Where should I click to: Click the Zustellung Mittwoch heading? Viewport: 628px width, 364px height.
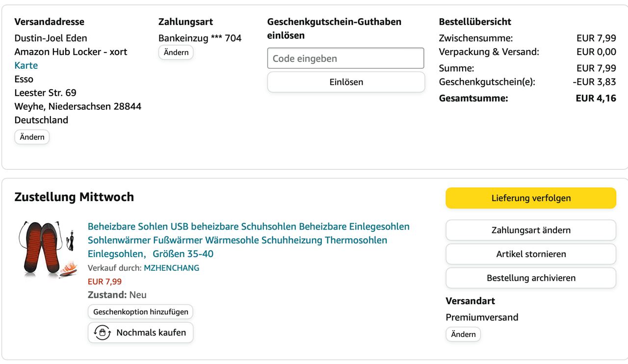coord(74,197)
